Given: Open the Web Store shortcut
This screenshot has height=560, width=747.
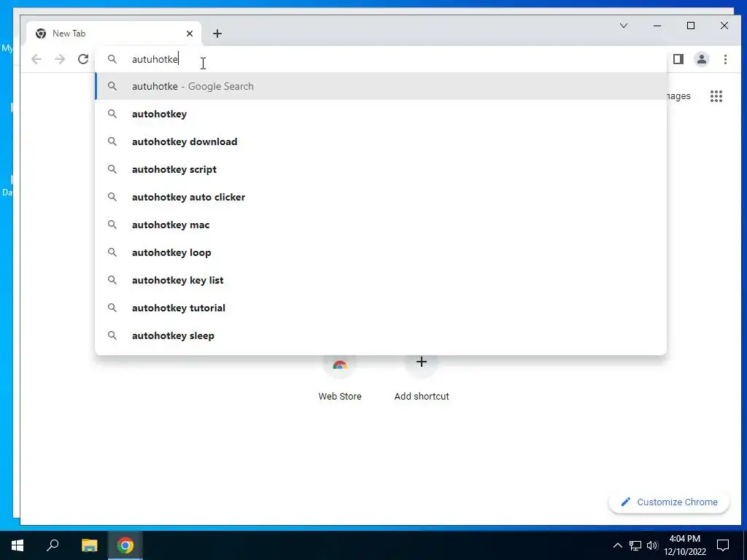Looking at the screenshot, I should click(x=340, y=378).
